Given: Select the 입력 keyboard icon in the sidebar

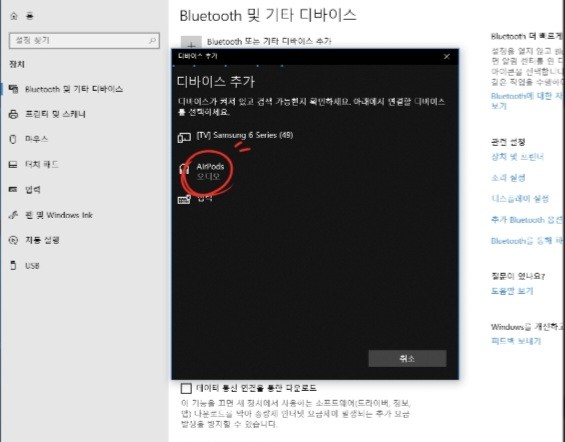Looking at the screenshot, I should 13,189.
